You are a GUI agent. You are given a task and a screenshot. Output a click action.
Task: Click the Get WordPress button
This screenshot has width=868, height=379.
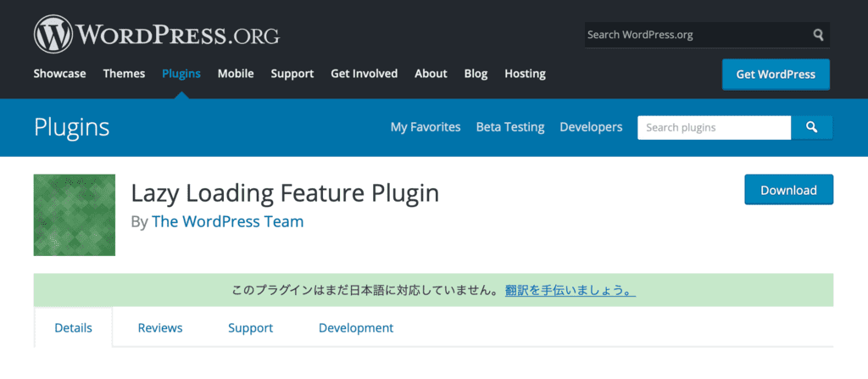pyautogui.click(x=776, y=75)
